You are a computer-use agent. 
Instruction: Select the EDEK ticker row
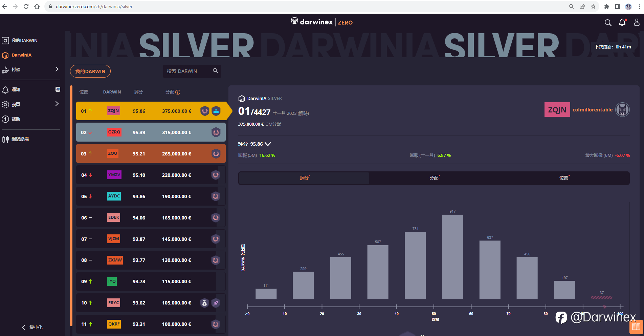(x=151, y=218)
